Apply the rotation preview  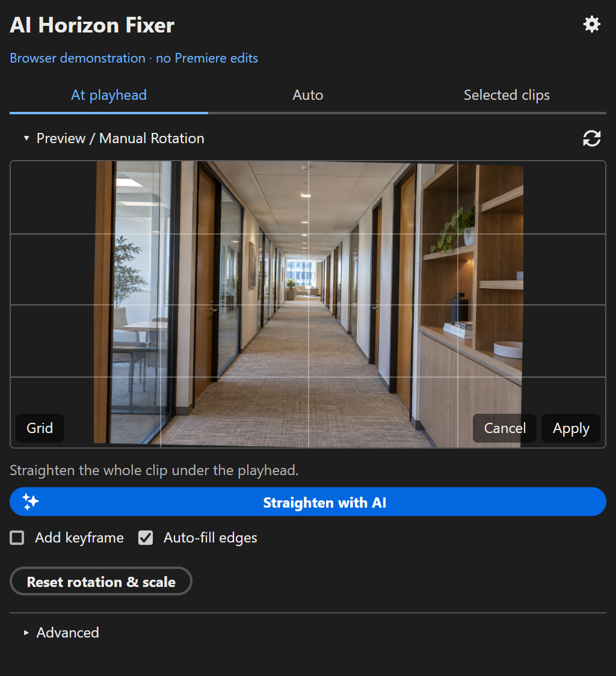571,428
